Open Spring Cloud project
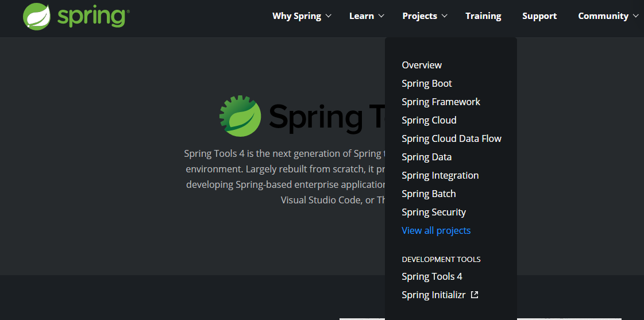 (x=429, y=120)
